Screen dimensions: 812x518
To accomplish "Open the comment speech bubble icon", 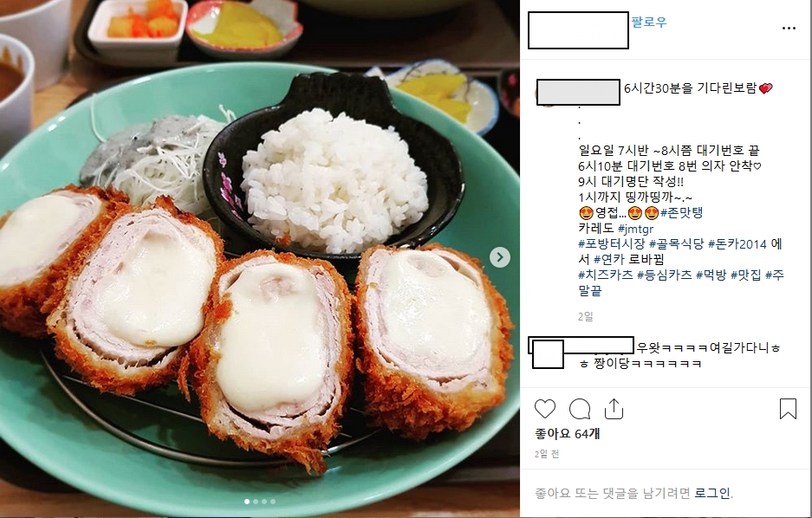I will [580, 409].
